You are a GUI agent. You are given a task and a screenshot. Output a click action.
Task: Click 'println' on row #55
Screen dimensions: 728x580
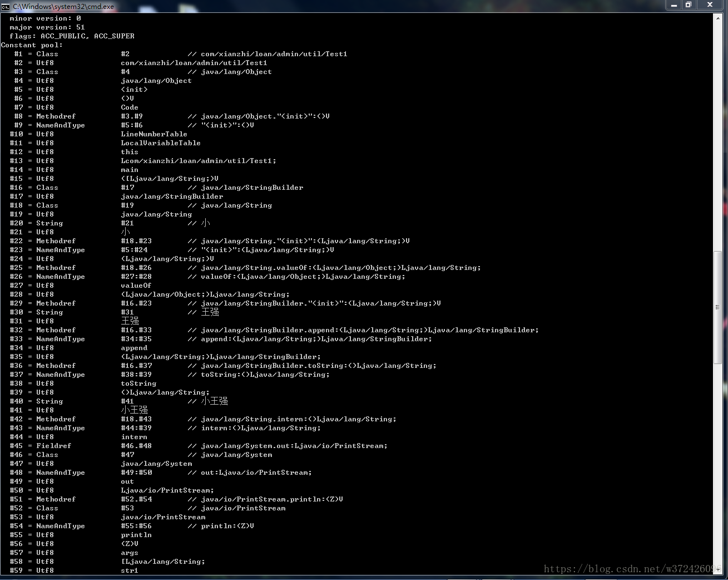click(x=136, y=535)
